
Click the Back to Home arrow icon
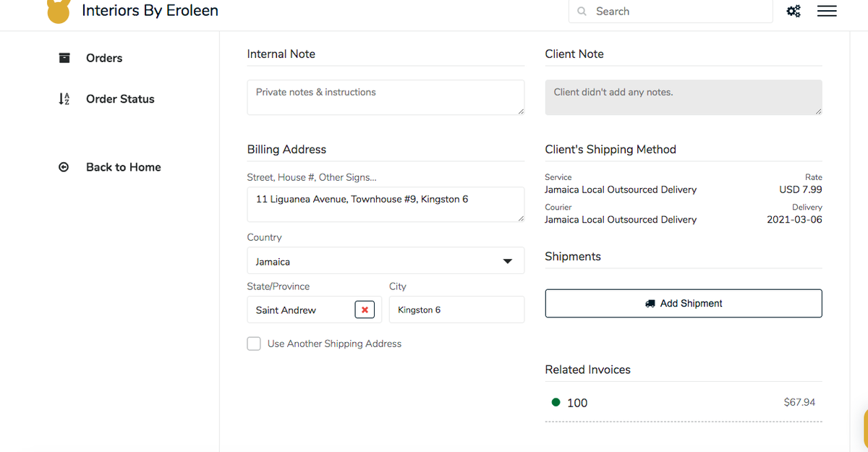(64, 167)
